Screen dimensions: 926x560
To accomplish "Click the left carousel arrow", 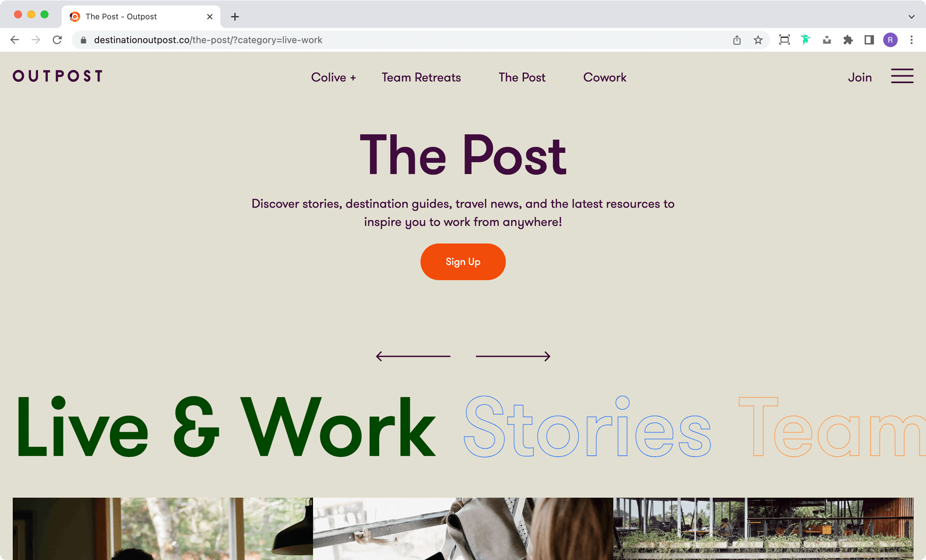I will [x=413, y=356].
